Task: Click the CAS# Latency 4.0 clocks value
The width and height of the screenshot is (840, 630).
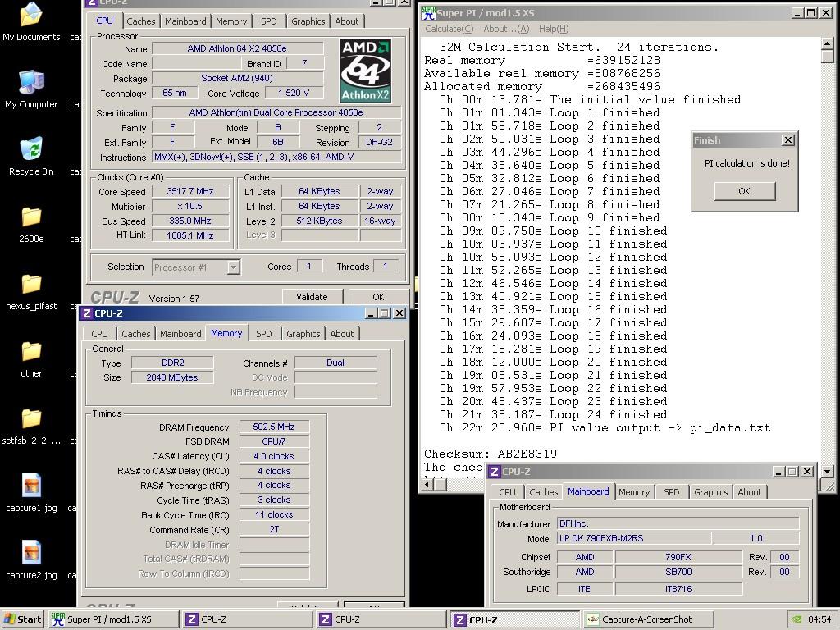Action: pyautogui.click(x=274, y=456)
